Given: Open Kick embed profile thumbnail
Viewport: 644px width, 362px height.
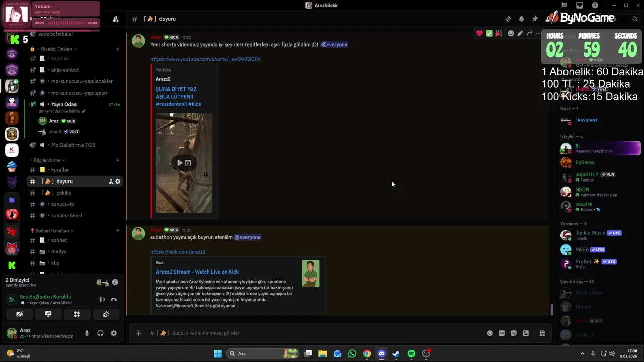Looking at the screenshot, I should (310, 274).
